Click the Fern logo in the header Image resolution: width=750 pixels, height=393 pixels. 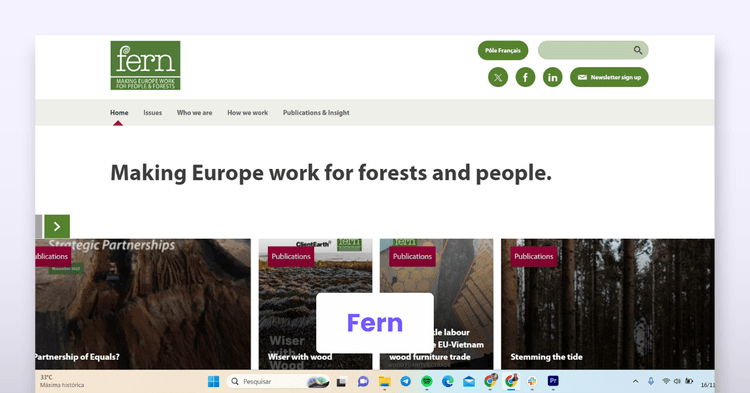(145, 66)
